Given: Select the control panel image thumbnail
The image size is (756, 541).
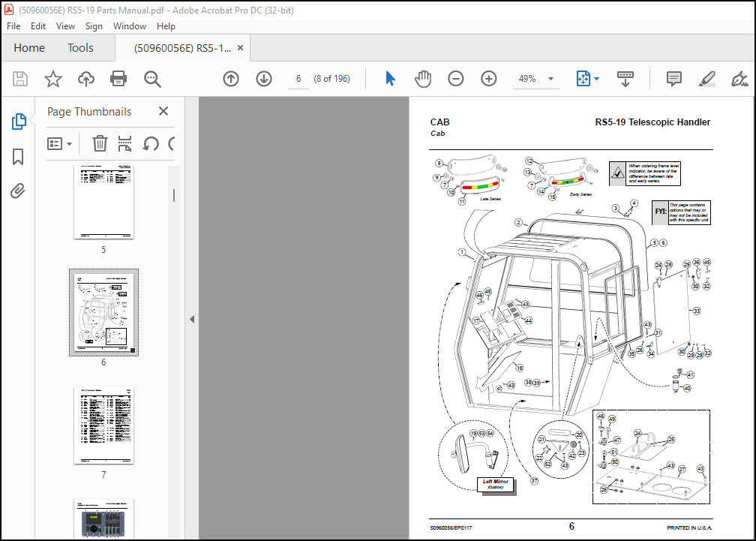Looking at the screenshot, I should (103, 518).
